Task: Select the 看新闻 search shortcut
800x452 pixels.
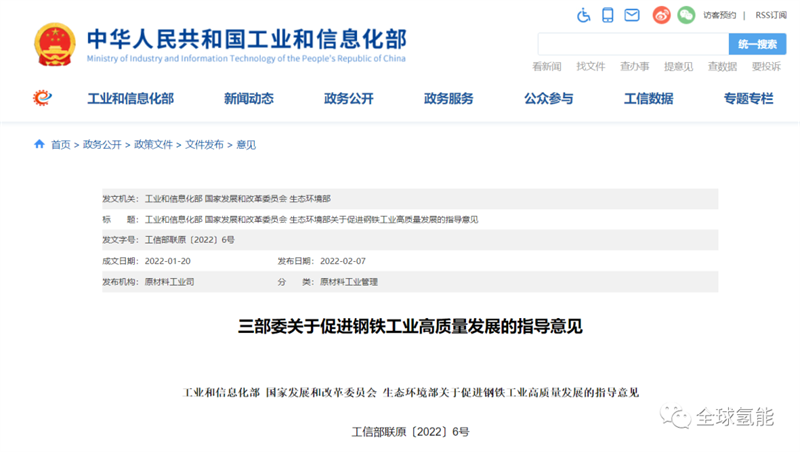Action: 546,66
